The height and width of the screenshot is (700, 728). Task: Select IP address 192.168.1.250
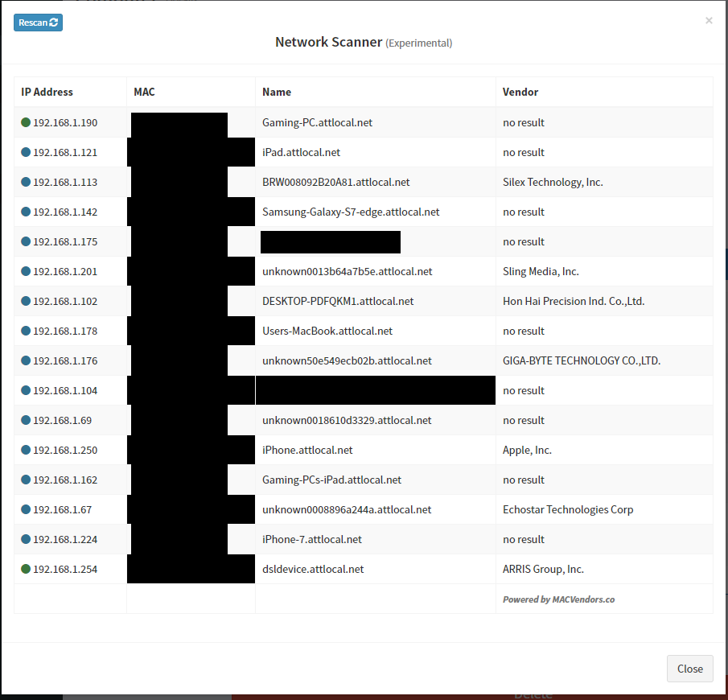65,450
